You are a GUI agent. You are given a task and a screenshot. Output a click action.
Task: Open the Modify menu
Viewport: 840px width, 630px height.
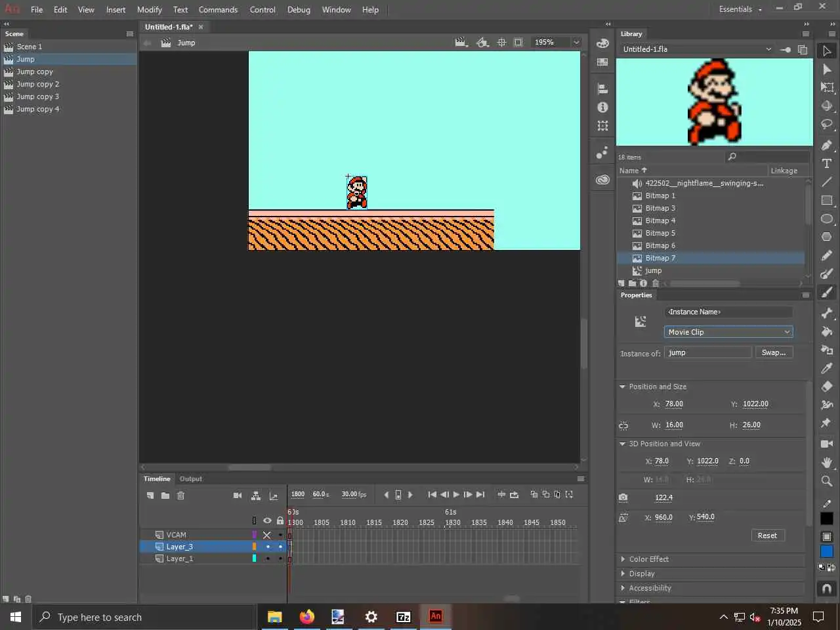click(x=150, y=10)
